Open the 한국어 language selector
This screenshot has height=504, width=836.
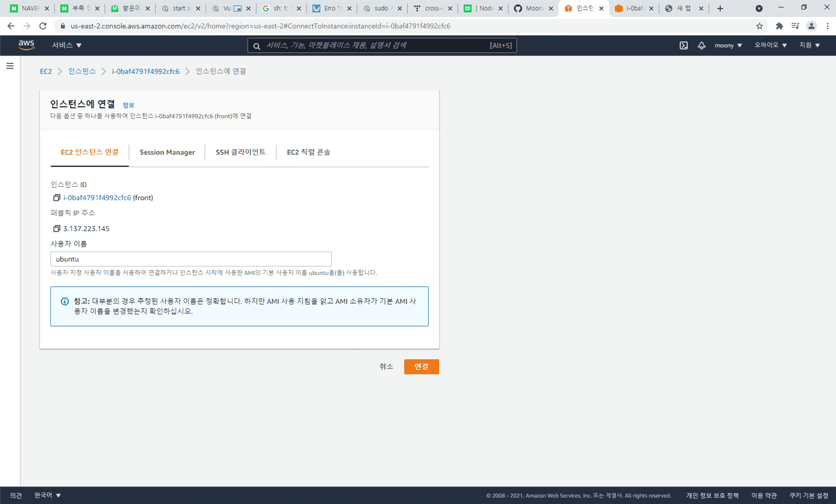[x=47, y=496]
